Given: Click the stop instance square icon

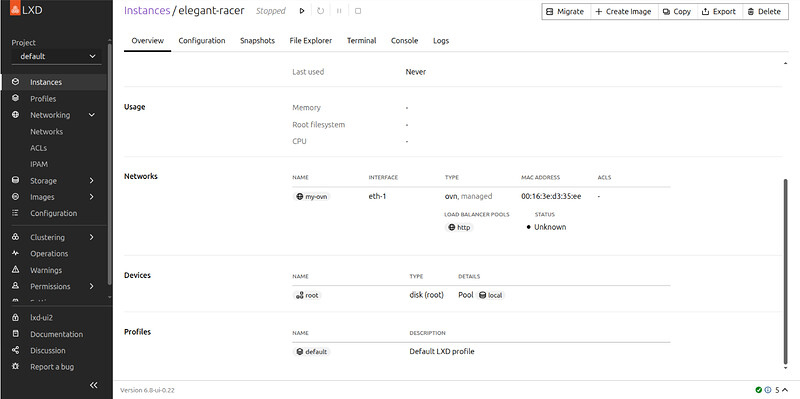Looking at the screenshot, I should tap(358, 11).
